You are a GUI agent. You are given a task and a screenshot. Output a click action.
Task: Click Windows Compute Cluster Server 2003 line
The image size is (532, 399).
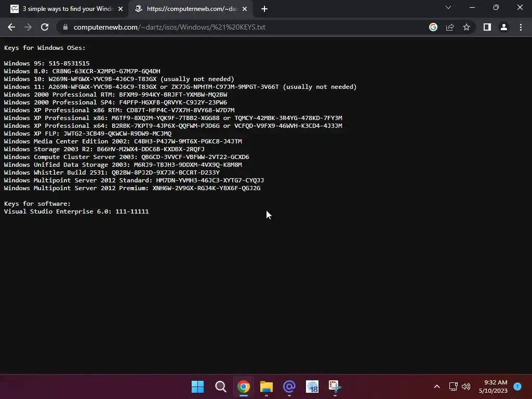tap(127, 157)
